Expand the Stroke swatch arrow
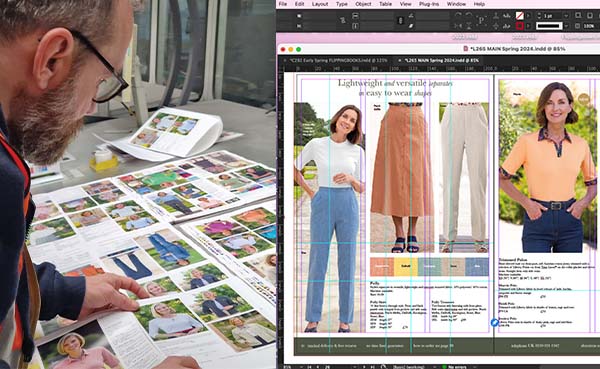 point(528,26)
